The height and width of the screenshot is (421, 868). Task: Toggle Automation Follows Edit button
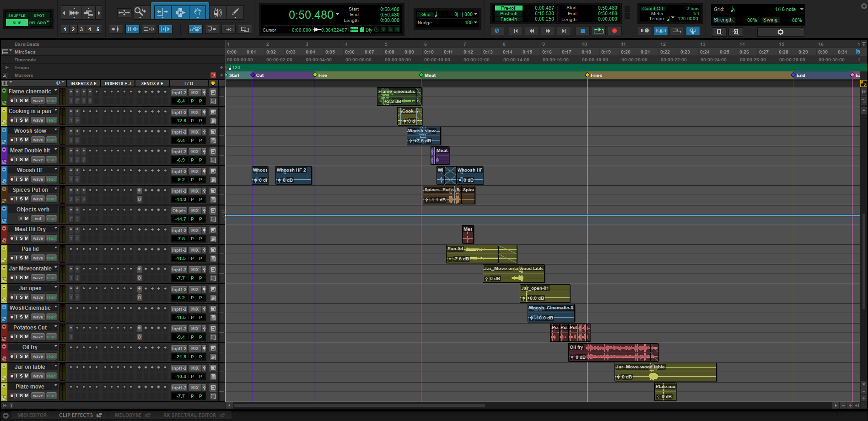[195, 29]
